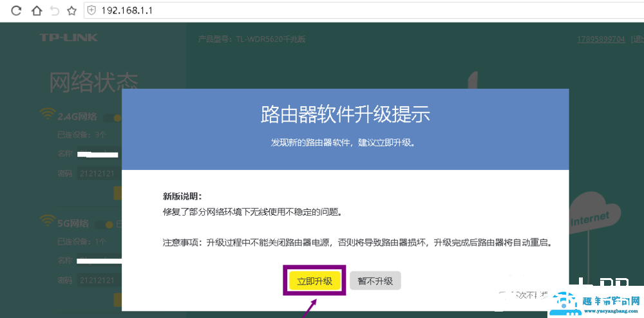Reload the page with the refresh icon
The height and width of the screenshot is (318, 644).
coord(15,11)
